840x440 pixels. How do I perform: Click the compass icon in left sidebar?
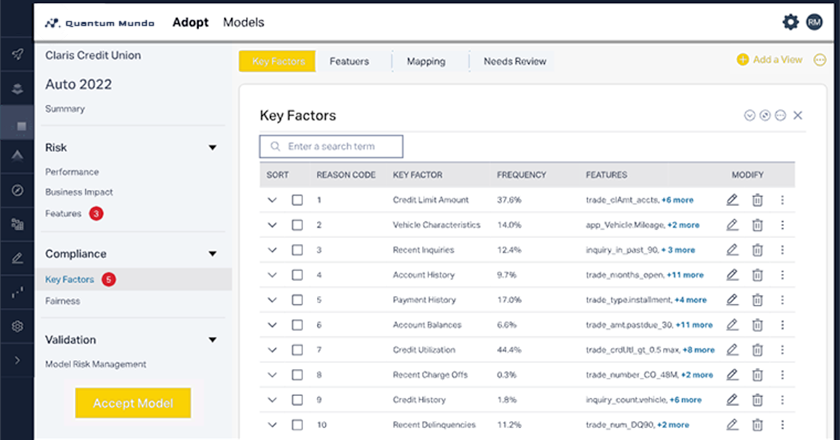(x=17, y=190)
